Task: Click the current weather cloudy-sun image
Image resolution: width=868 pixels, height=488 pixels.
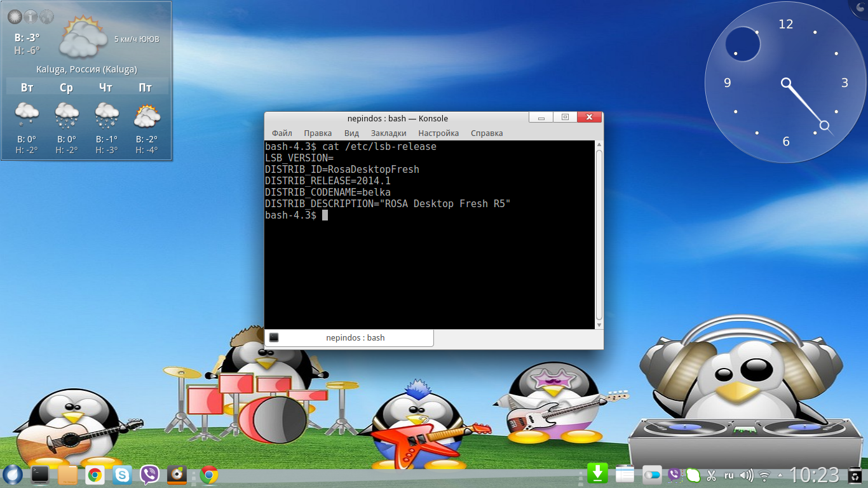Action: click(x=83, y=38)
